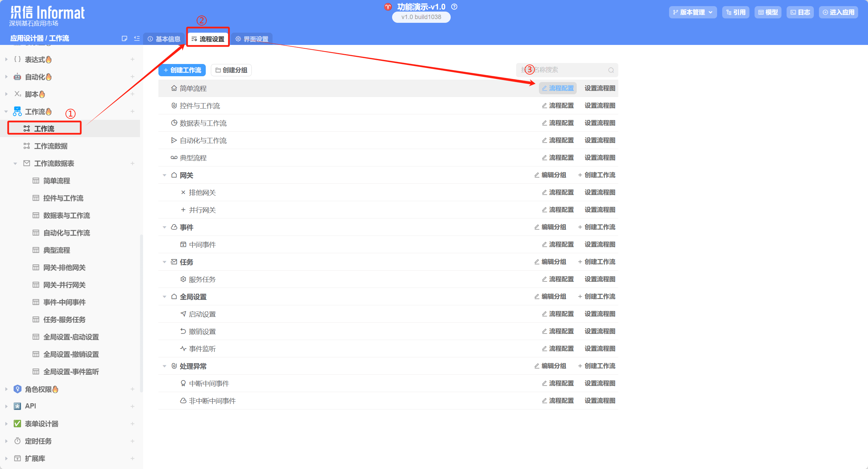Click the search magnifier icon
The height and width of the screenshot is (469, 868).
click(x=611, y=70)
